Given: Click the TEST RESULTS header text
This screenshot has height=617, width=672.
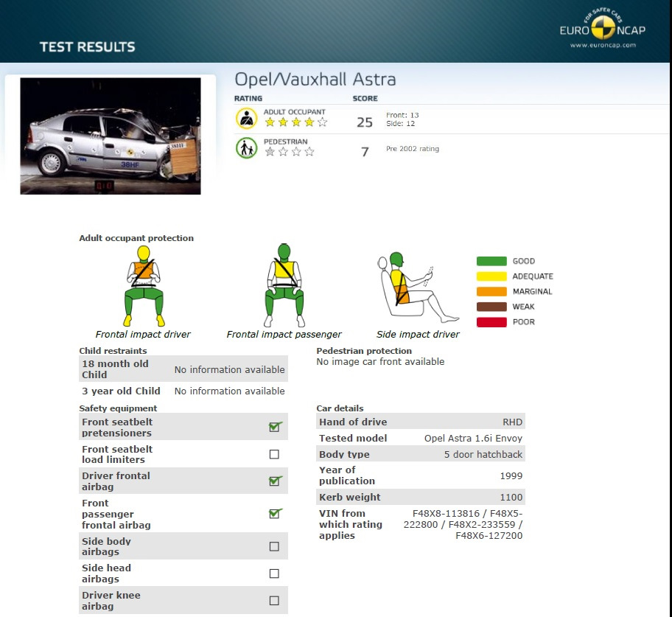Looking at the screenshot, I should pos(88,46).
